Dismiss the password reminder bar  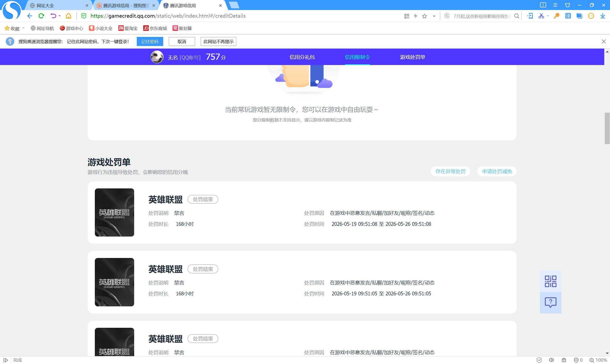604,41
